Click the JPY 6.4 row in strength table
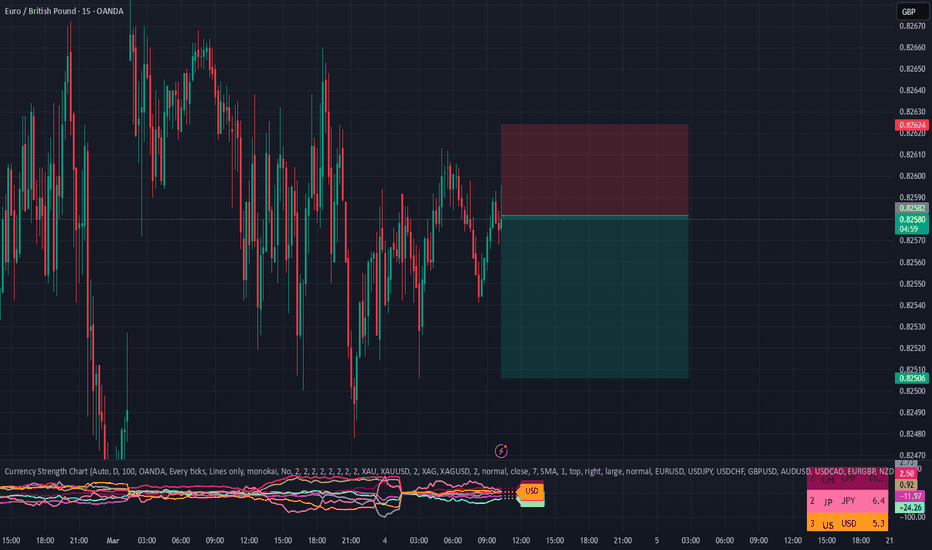Screen dimensions: 932x550 pos(847,501)
